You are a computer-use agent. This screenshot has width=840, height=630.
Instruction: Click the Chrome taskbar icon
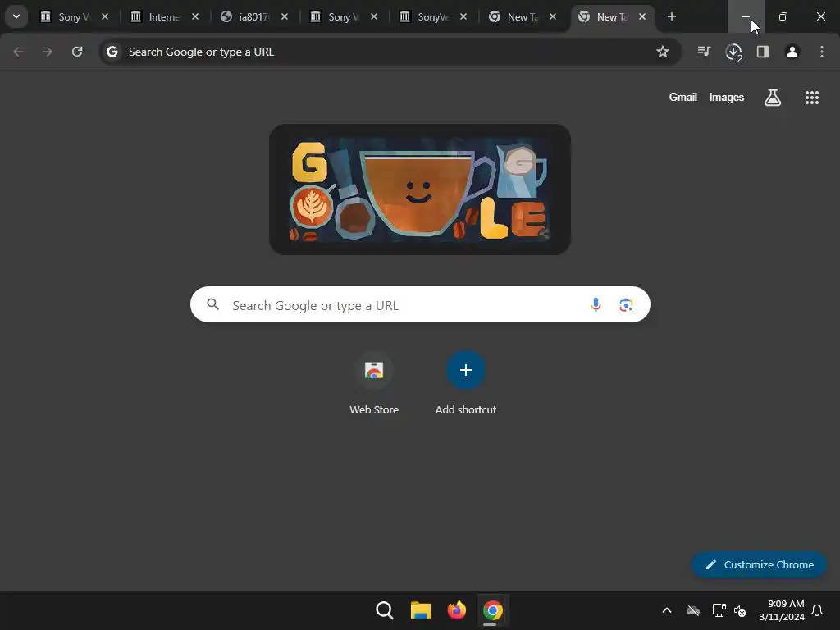492,610
